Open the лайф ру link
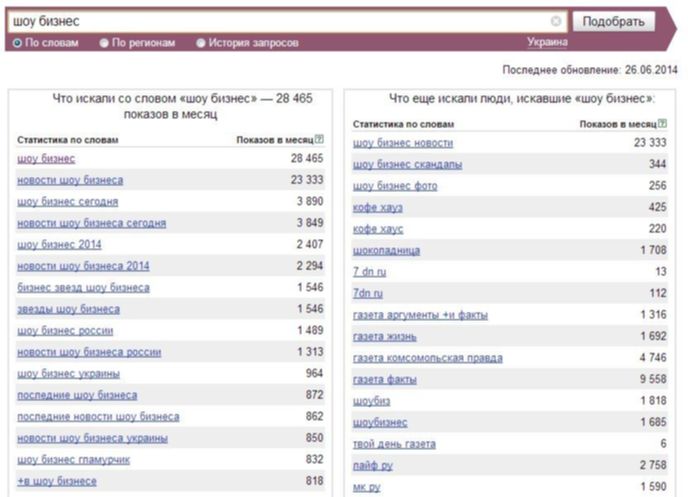Screen dimensions: 688x497 click(x=373, y=465)
